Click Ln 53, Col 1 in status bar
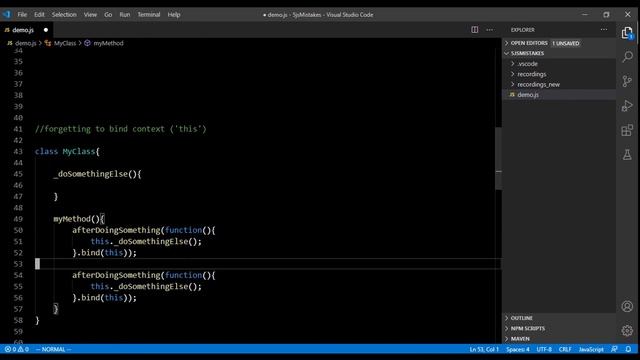Image resolution: width=640 pixels, height=360 pixels. [484, 349]
